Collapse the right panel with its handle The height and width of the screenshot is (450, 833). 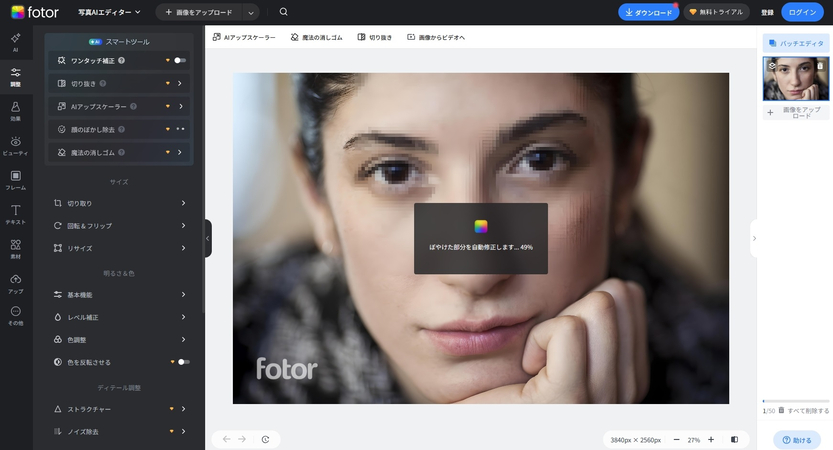coord(754,239)
